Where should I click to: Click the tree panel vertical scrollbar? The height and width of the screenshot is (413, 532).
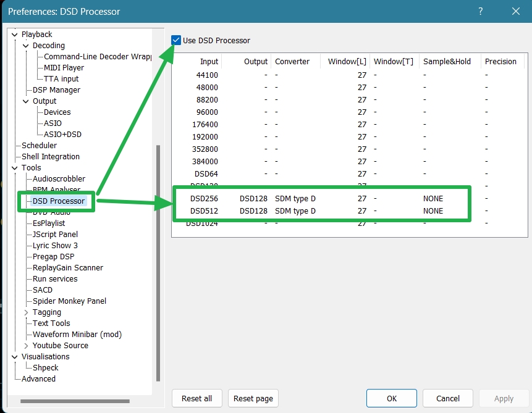click(x=158, y=259)
